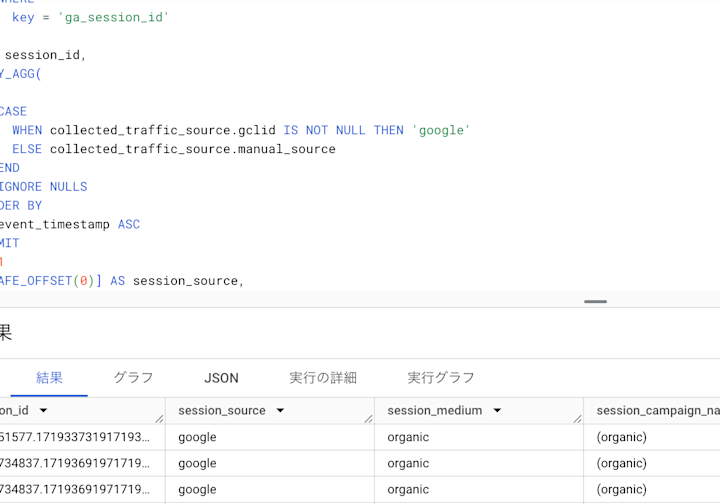Click the on_id column resize handle
The image size is (720, 504).
click(x=159, y=418)
